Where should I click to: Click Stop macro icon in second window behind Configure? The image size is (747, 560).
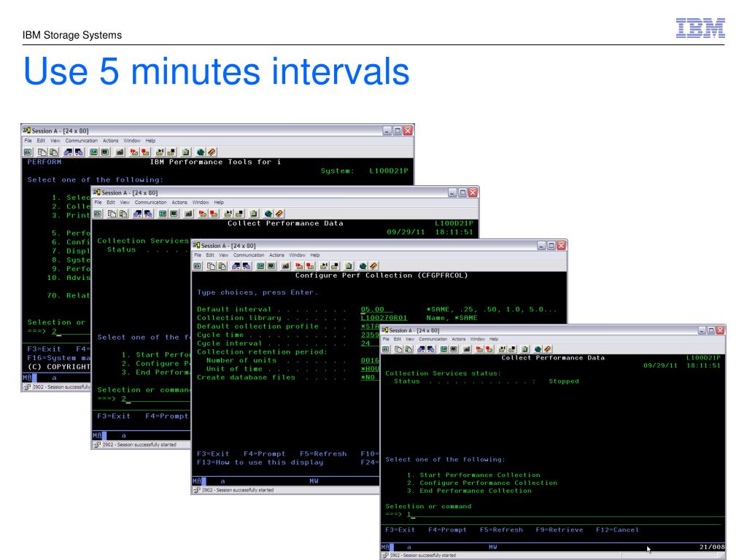click(x=214, y=214)
